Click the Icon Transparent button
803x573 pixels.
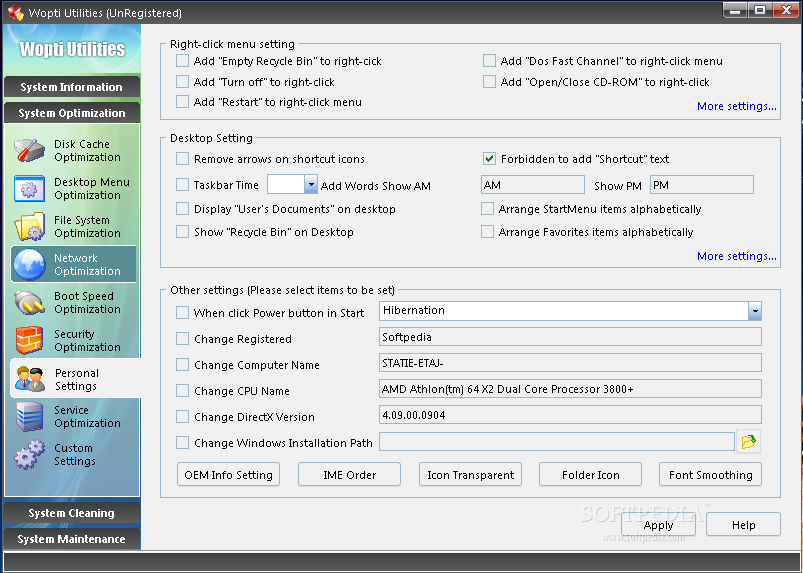(470, 475)
